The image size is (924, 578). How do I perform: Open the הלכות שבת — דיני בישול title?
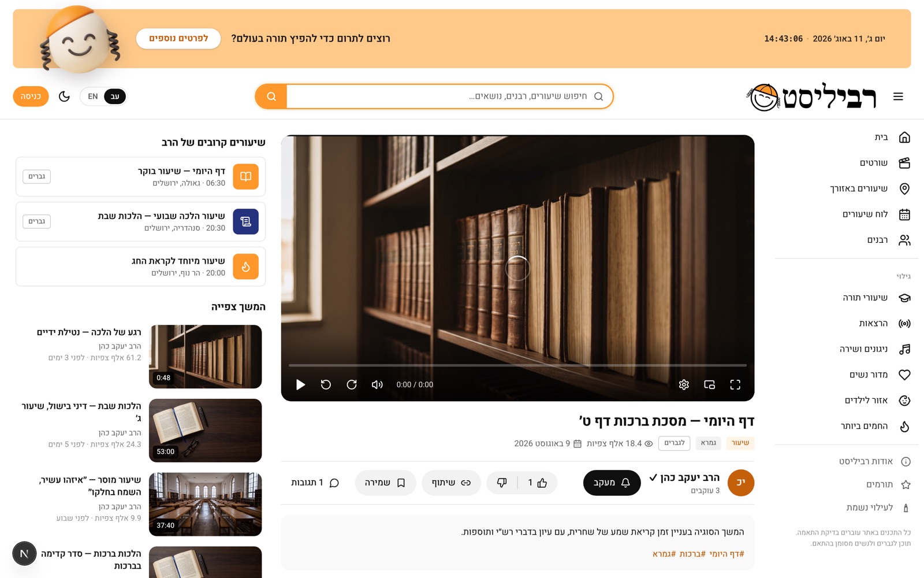pos(81,412)
